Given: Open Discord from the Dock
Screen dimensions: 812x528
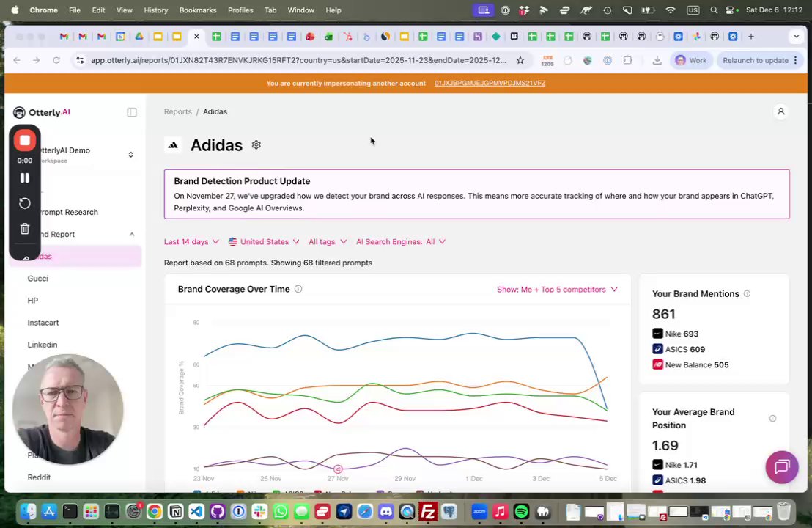Looking at the screenshot, I should pyautogui.click(x=385, y=512).
